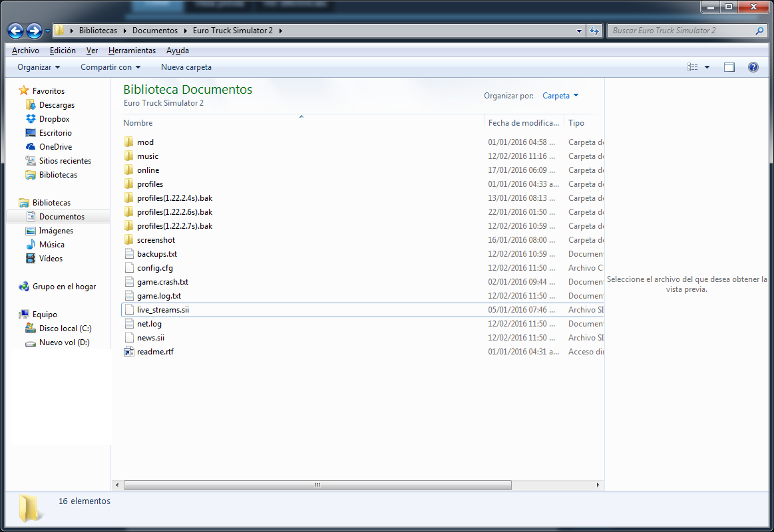Open Escritorio in Favorites
774x532 pixels.
tap(55, 132)
